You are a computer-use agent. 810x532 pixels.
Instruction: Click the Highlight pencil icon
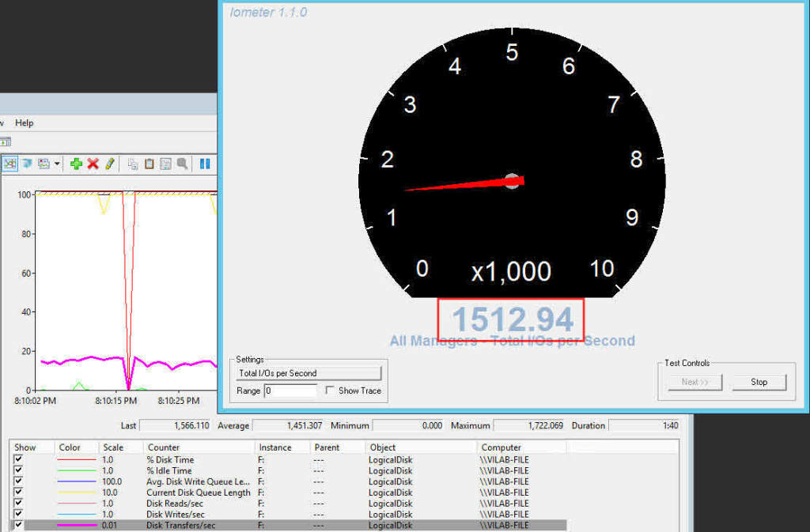tap(110, 164)
